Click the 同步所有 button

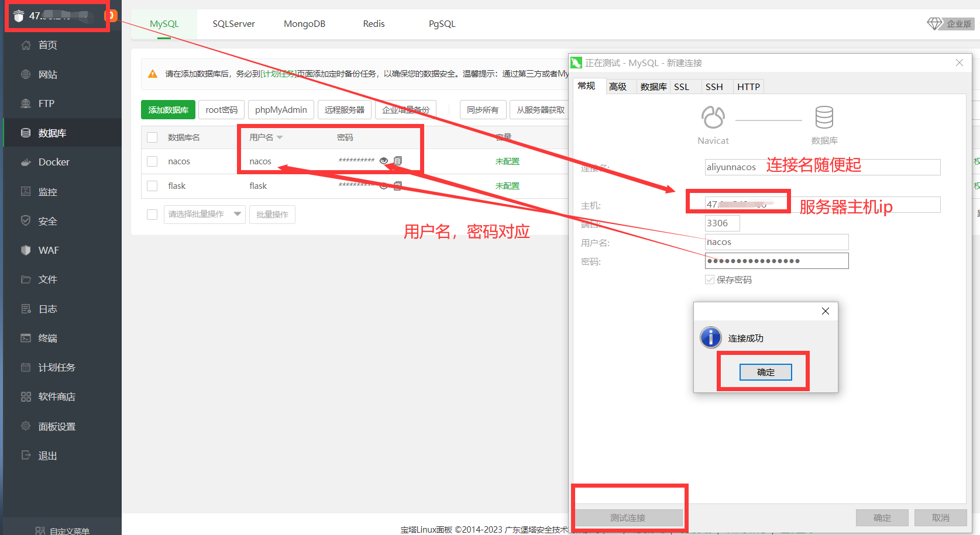(x=483, y=110)
